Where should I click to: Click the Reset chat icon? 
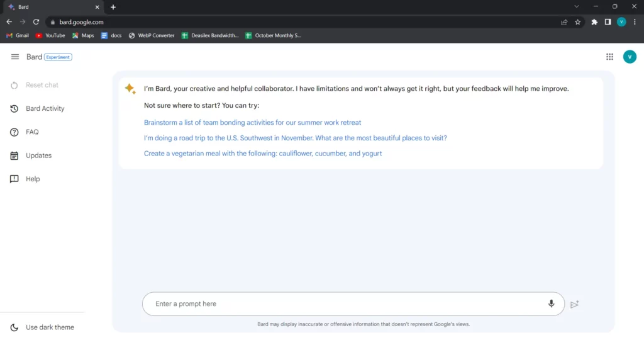click(x=14, y=85)
